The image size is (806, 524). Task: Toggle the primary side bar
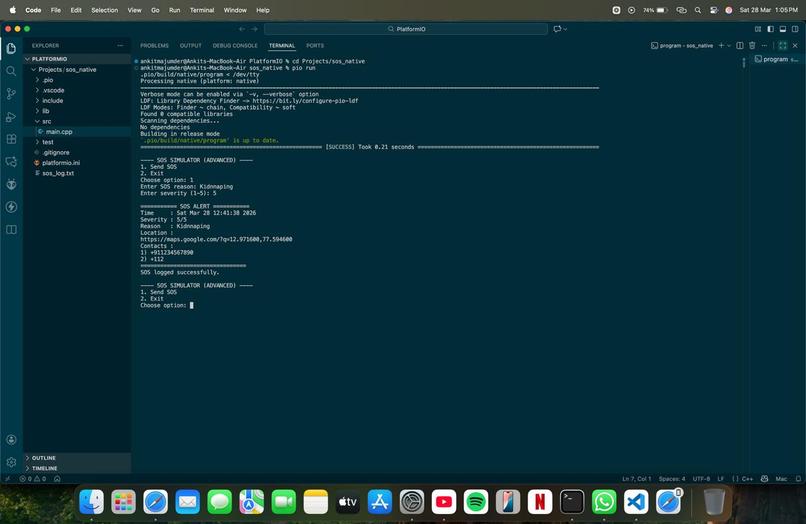(x=771, y=29)
